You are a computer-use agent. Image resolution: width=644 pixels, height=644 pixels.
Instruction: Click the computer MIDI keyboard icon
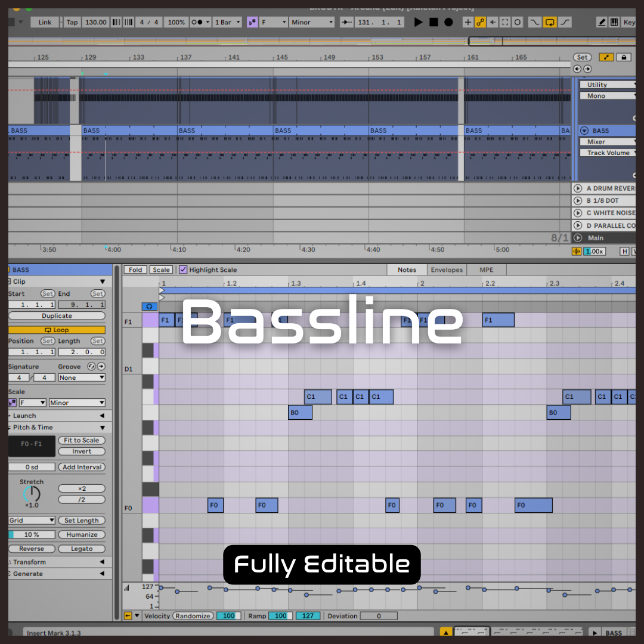(614, 22)
